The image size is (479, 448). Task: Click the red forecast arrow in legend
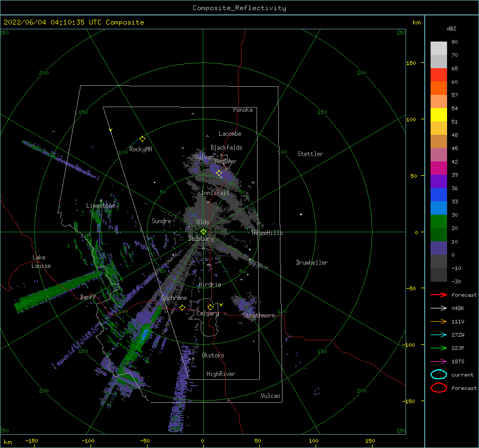coord(439,295)
